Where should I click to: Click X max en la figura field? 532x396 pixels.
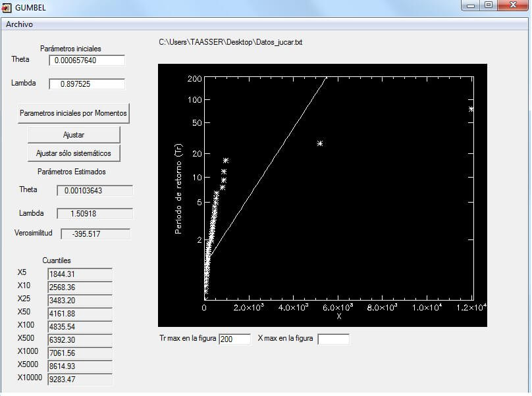[x=333, y=339]
